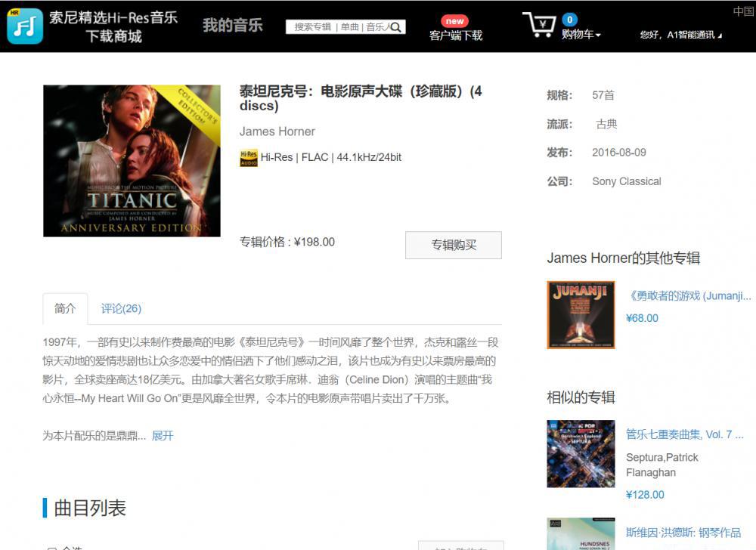
Task: Click the 索尼精选Hi-Res音乐 下载商城 title
Action: 114,26
